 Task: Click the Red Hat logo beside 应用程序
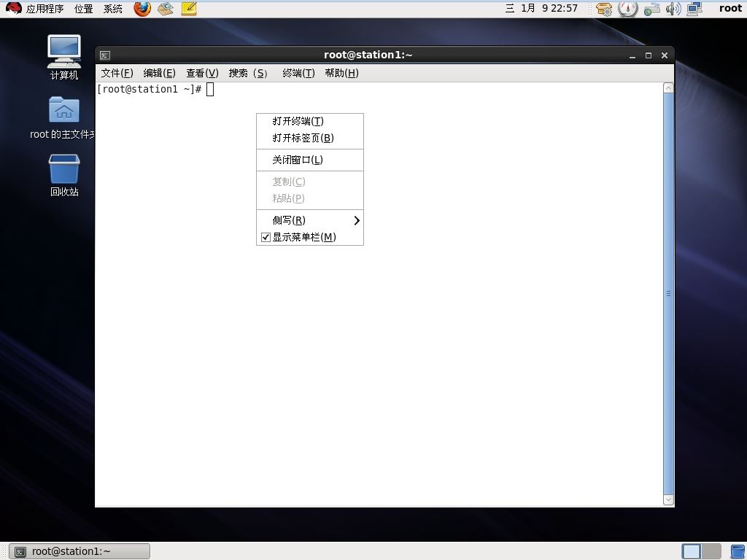pos(14,8)
